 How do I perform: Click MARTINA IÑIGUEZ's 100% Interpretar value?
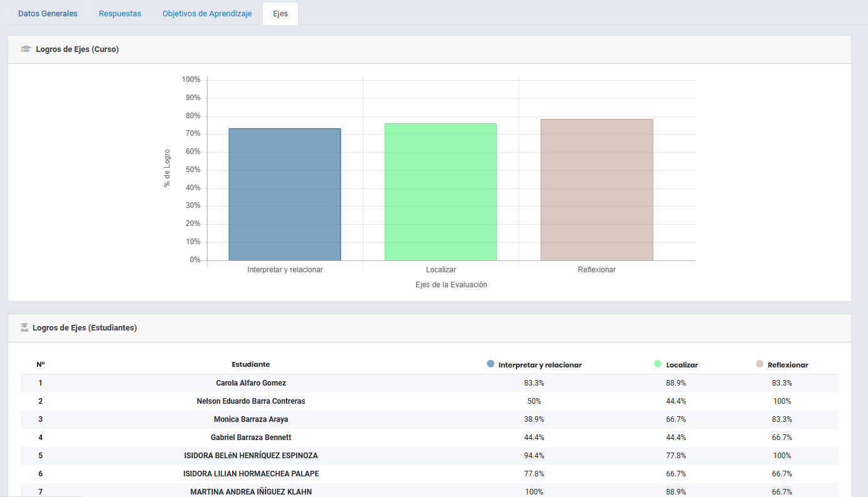(x=534, y=492)
